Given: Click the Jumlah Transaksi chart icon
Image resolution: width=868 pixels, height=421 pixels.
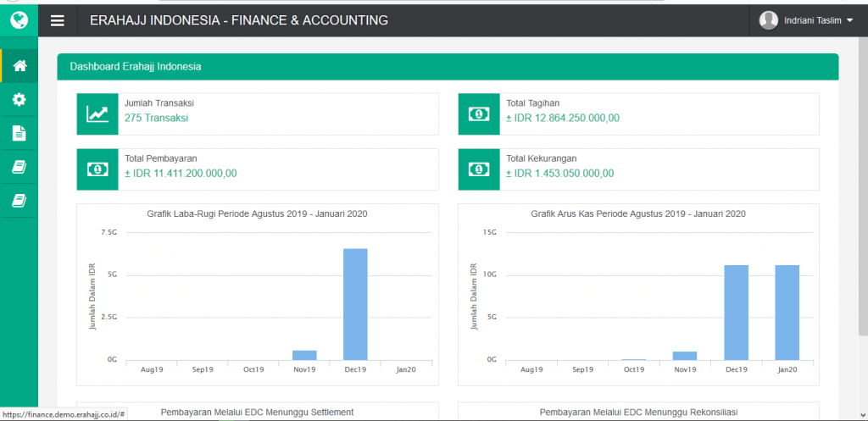Looking at the screenshot, I should (x=97, y=114).
